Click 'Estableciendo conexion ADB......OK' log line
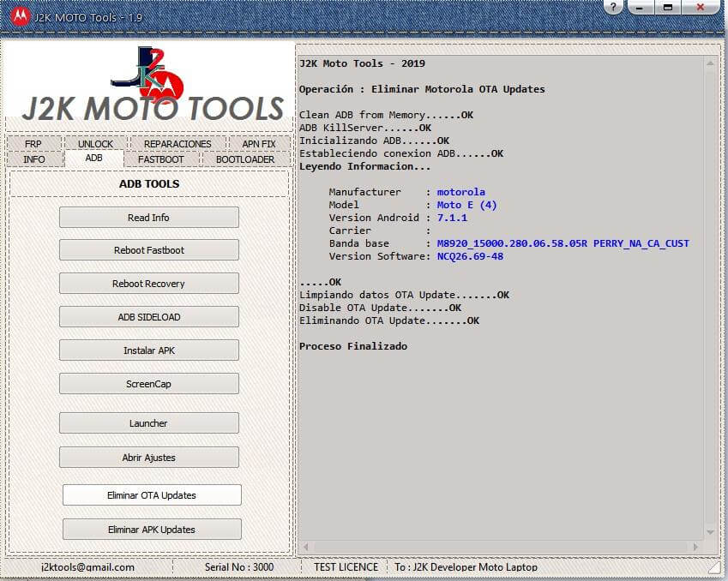The height and width of the screenshot is (581, 728). click(401, 153)
